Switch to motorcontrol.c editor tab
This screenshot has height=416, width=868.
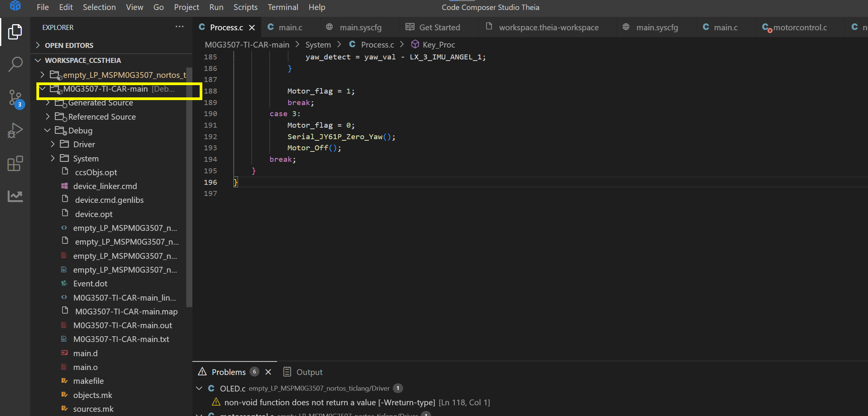[799, 28]
